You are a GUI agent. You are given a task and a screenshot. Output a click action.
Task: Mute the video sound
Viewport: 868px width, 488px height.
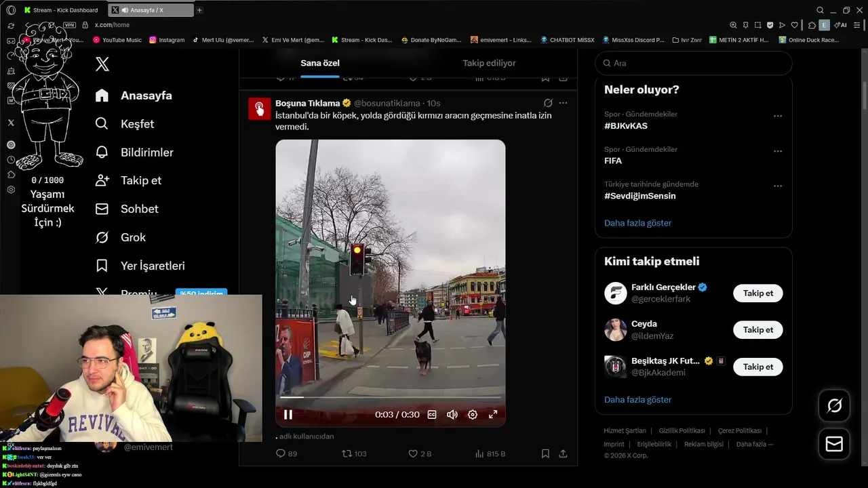point(452,415)
